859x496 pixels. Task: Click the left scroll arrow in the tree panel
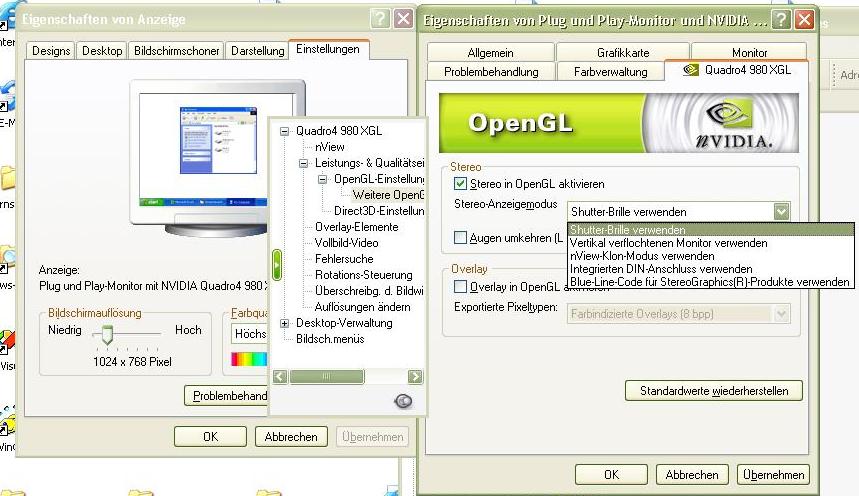[x=281, y=377]
